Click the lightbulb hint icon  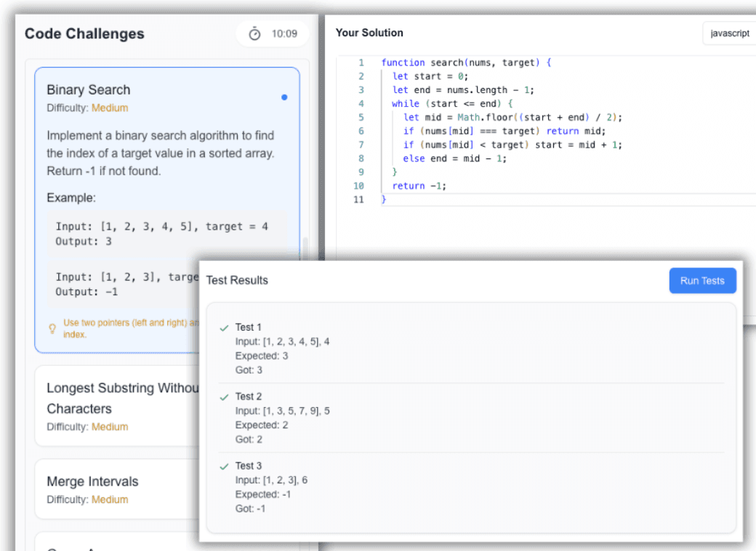point(51,329)
